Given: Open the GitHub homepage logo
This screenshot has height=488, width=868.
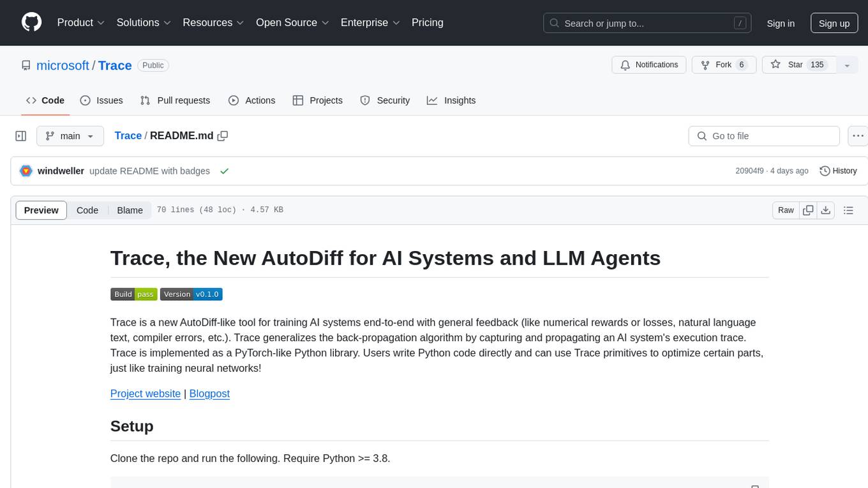Looking at the screenshot, I should [x=31, y=22].
